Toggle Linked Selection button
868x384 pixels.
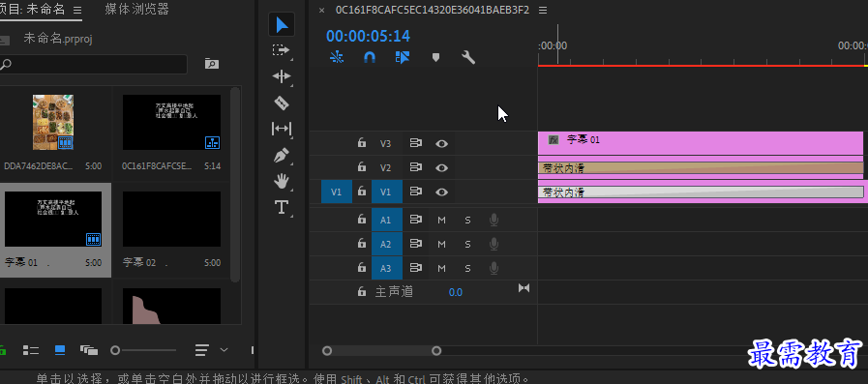[x=403, y=57]
